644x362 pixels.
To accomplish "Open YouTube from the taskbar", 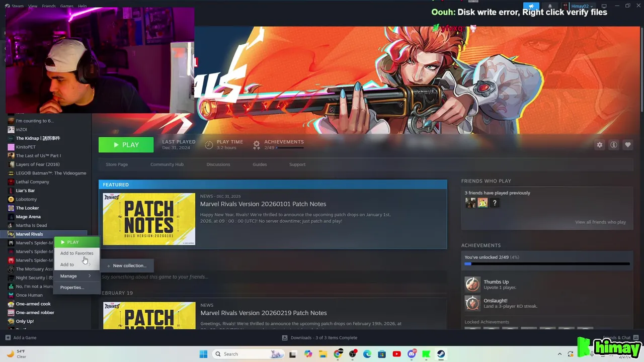I will point(396,354).
